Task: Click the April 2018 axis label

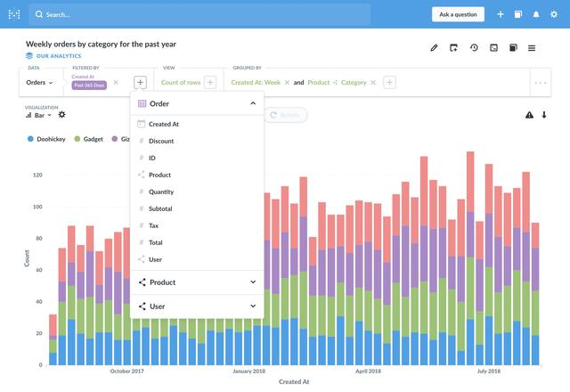Action: point(368,372)
